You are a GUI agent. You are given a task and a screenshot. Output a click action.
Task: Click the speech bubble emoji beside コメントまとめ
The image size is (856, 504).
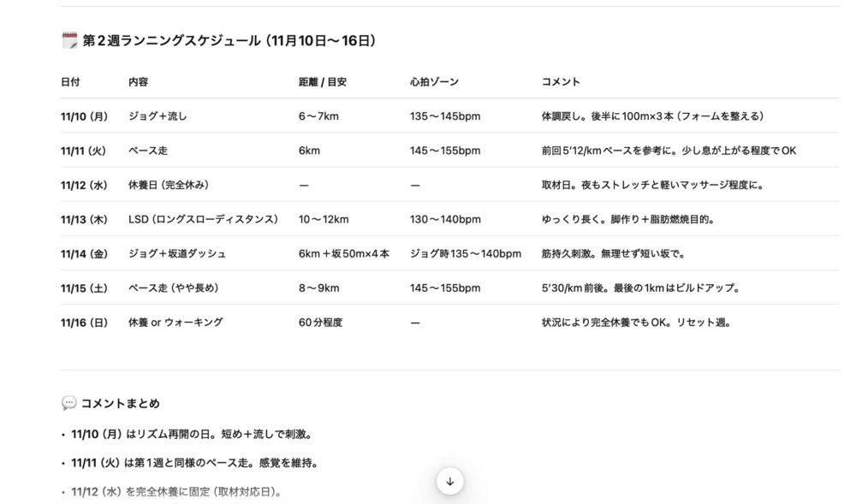click(69, 403)
